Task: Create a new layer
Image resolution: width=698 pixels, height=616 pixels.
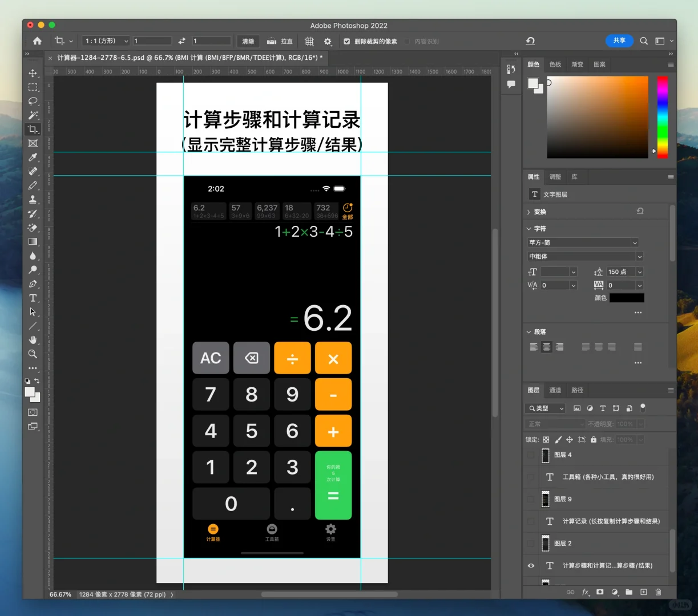Action: [x=644, y=592]
